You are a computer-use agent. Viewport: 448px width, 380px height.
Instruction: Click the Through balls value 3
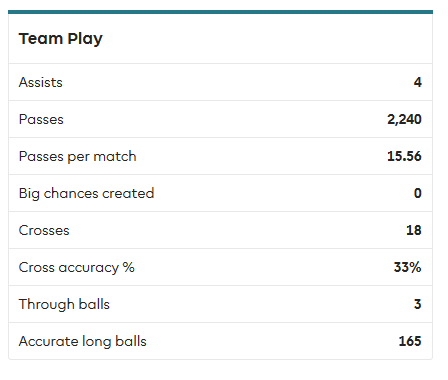point(418,304)
